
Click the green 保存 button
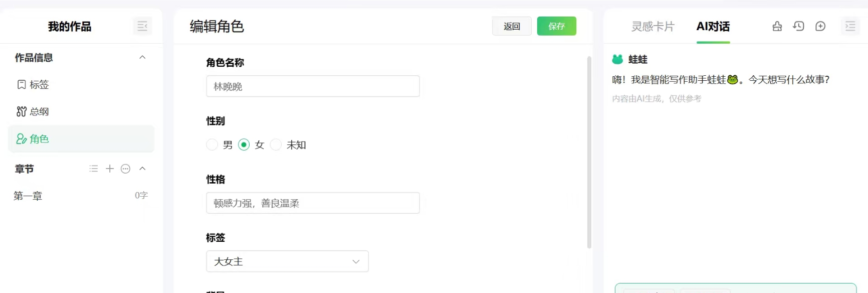click(x=556, y=26)
